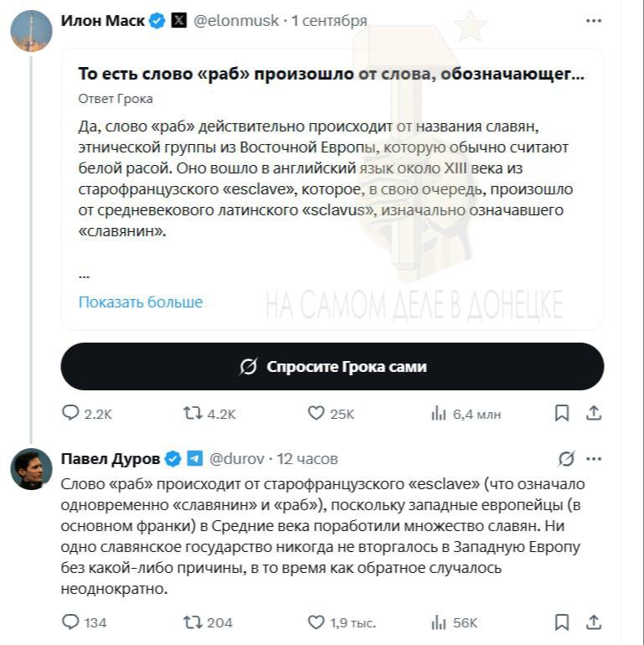Open the @elonmusk profile handle
The width and height of the screenshot is (644, 645).
pos(236,21)
